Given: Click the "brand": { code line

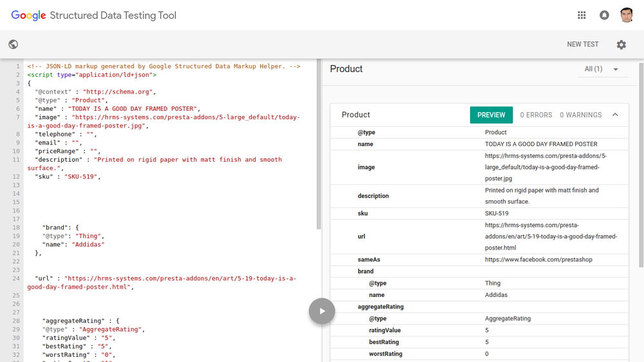Looking at the screenshot, I should (61, 227).
